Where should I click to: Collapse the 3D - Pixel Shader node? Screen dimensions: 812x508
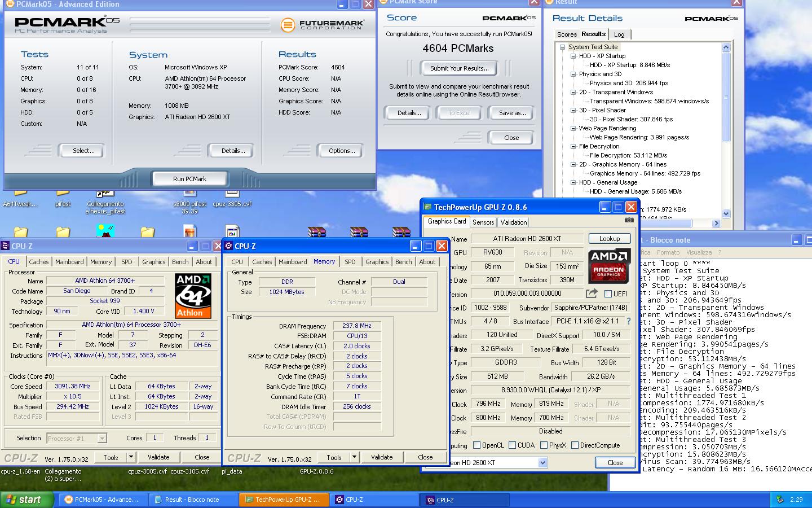573,110
